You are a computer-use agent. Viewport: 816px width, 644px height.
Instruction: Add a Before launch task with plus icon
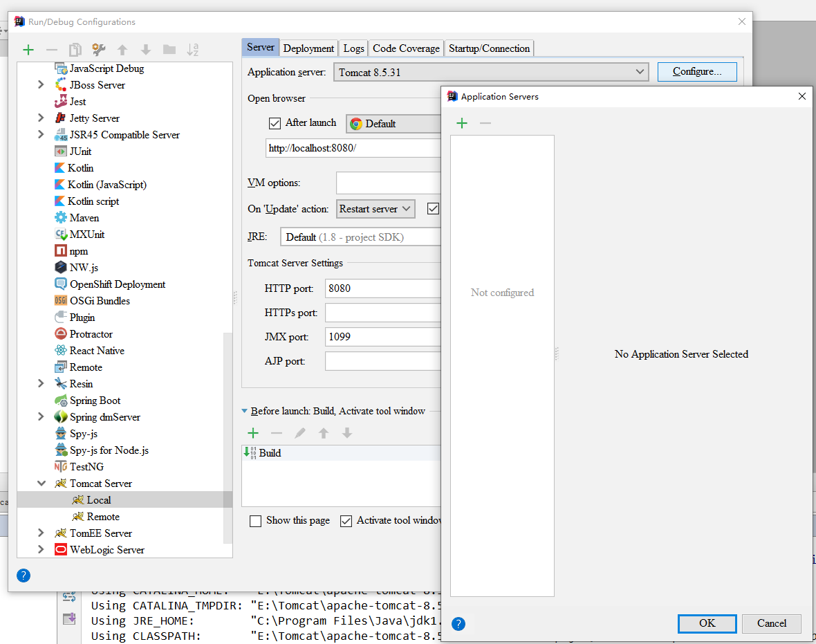point(254,432)
